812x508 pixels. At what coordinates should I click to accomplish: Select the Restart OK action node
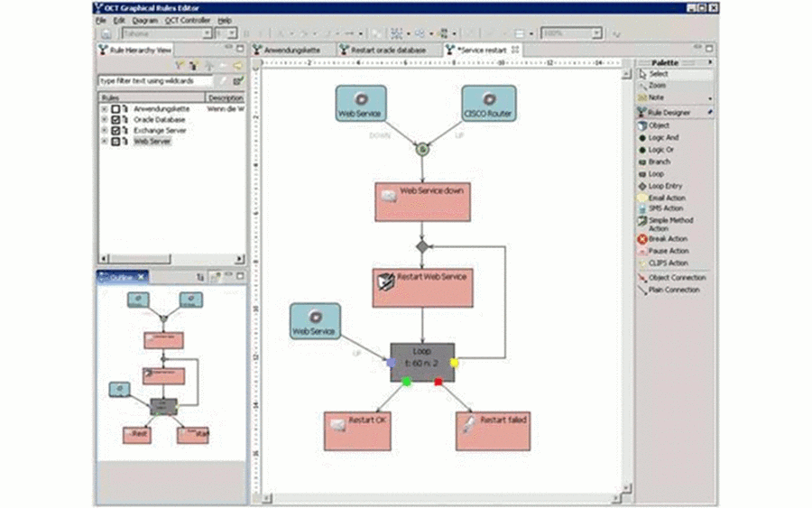pos(357,430)
